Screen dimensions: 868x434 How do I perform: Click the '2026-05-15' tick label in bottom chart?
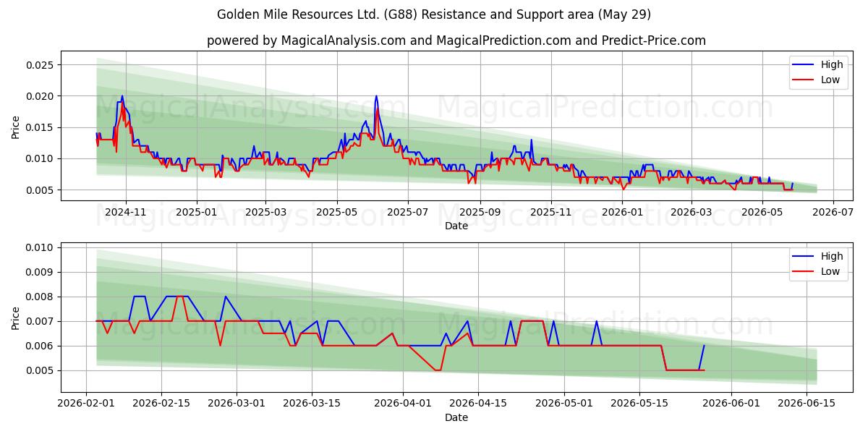(x=638, y=404)
